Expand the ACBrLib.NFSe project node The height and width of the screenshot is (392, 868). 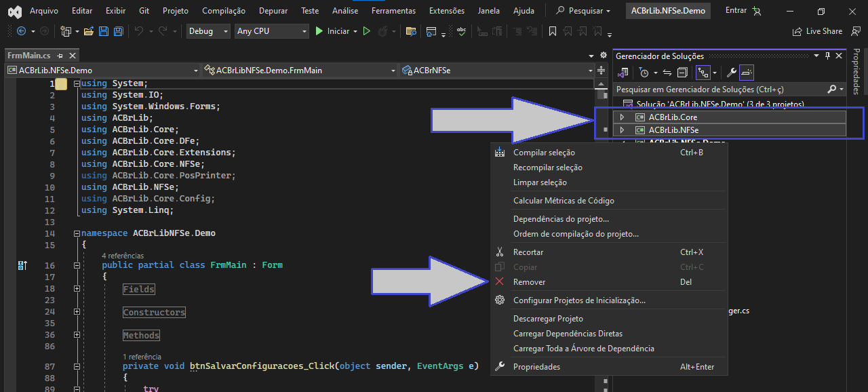point(622,130)
